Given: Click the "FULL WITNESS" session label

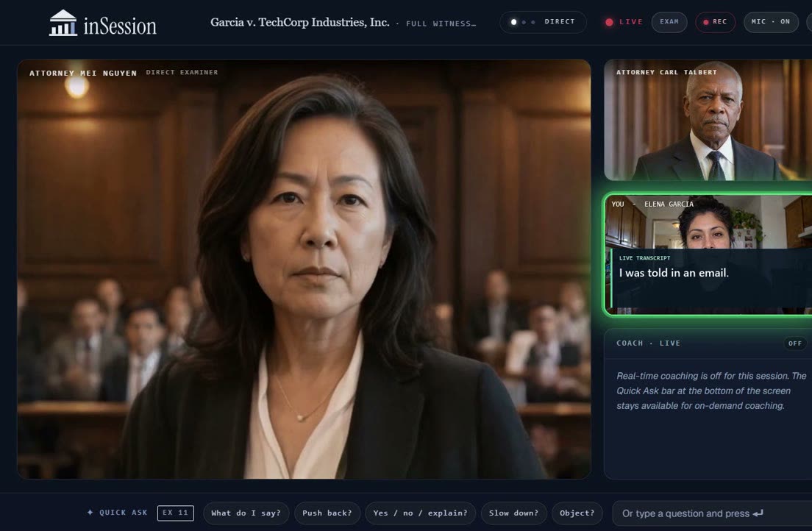Looking at the screenshot, I should pos(441,24).
